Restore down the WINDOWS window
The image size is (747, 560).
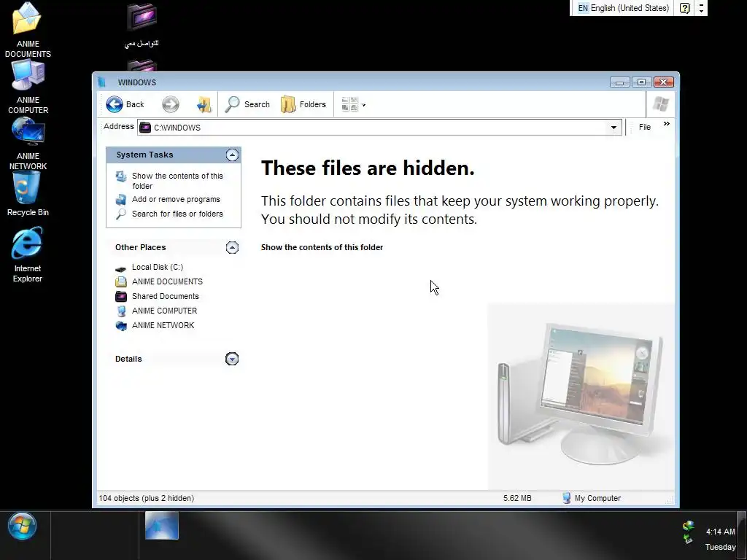(x=641, y=82)
